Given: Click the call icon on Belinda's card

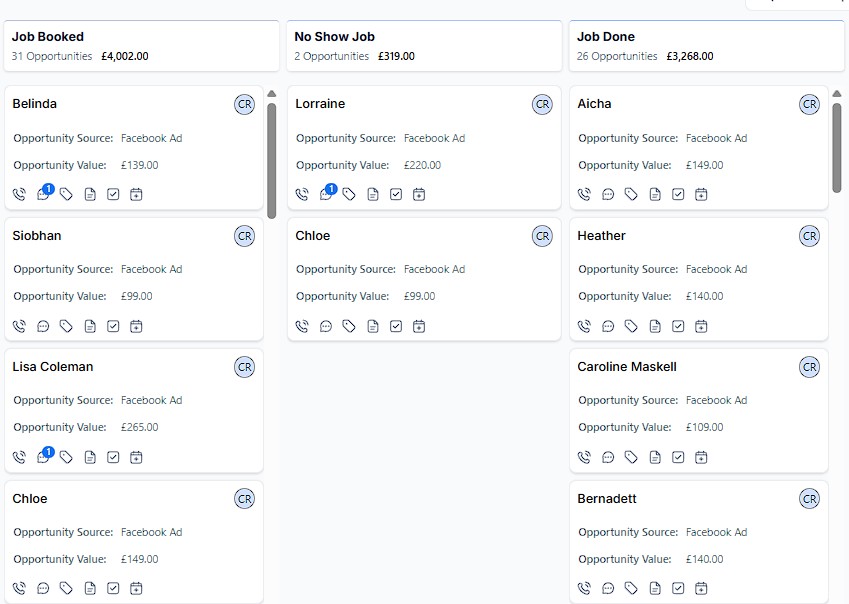Looking at the screenshot, I should [x=19, y=194].
